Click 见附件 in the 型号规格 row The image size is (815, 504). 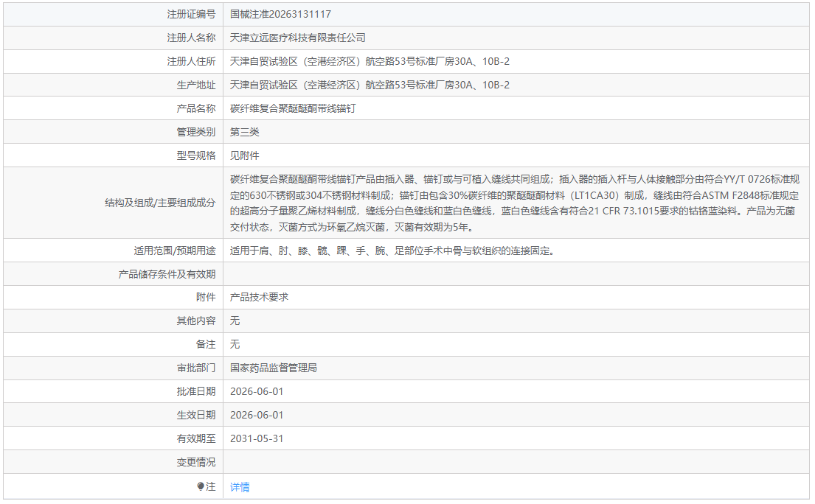245,155
